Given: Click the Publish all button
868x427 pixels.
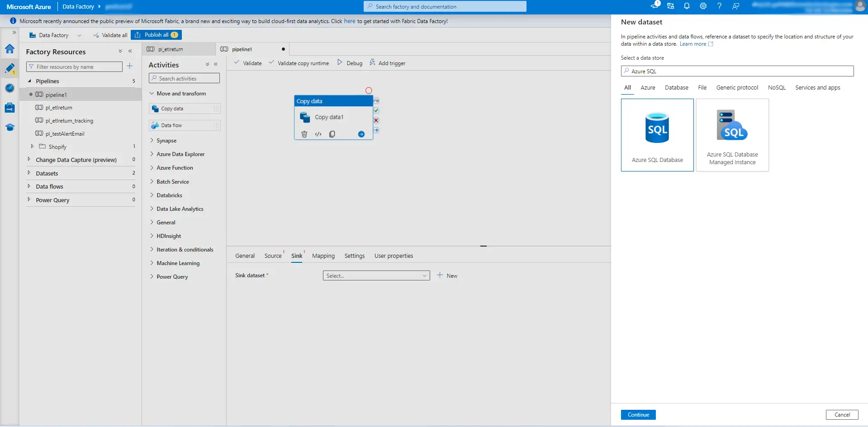Looking at the screenshot, I should pyautogui.click(x=157, y=35).
